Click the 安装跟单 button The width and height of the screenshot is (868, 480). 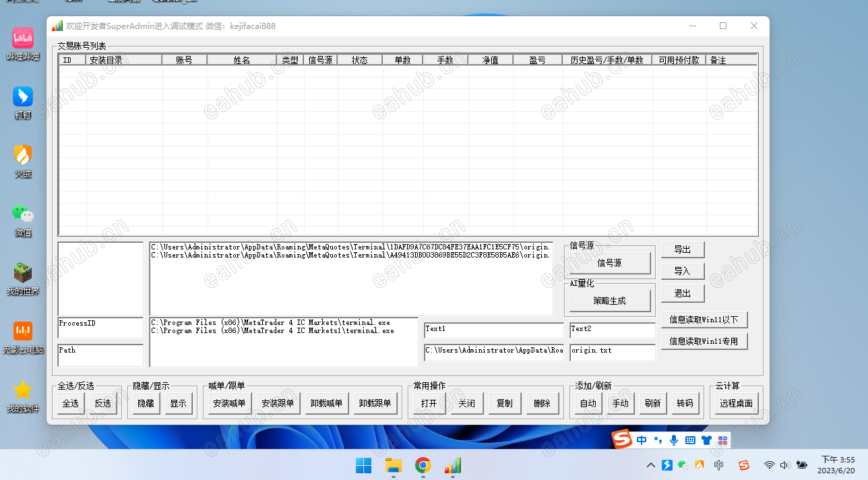click(x=278, y=403)
